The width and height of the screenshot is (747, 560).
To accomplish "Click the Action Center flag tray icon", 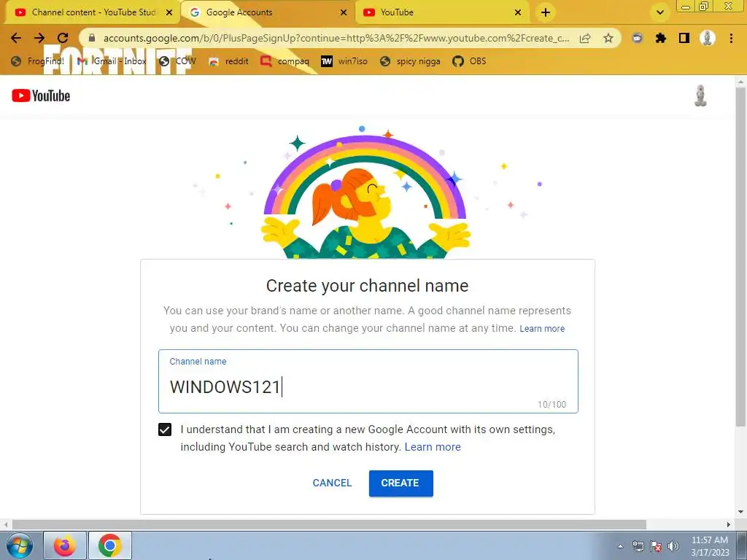I will pos(656,546).
